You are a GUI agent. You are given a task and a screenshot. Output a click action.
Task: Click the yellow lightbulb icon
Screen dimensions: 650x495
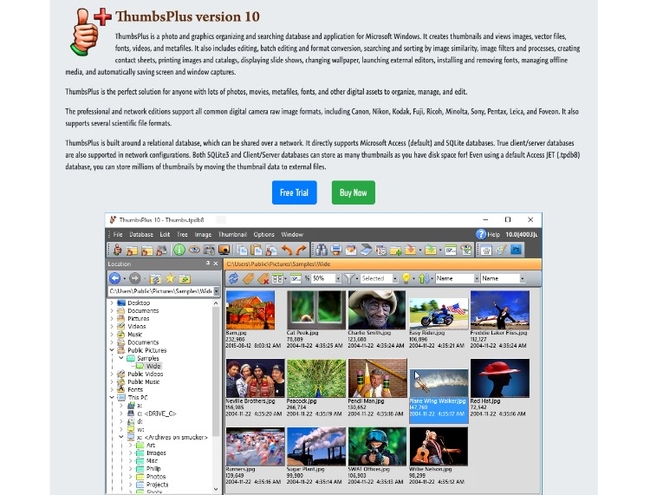point(406,278)
